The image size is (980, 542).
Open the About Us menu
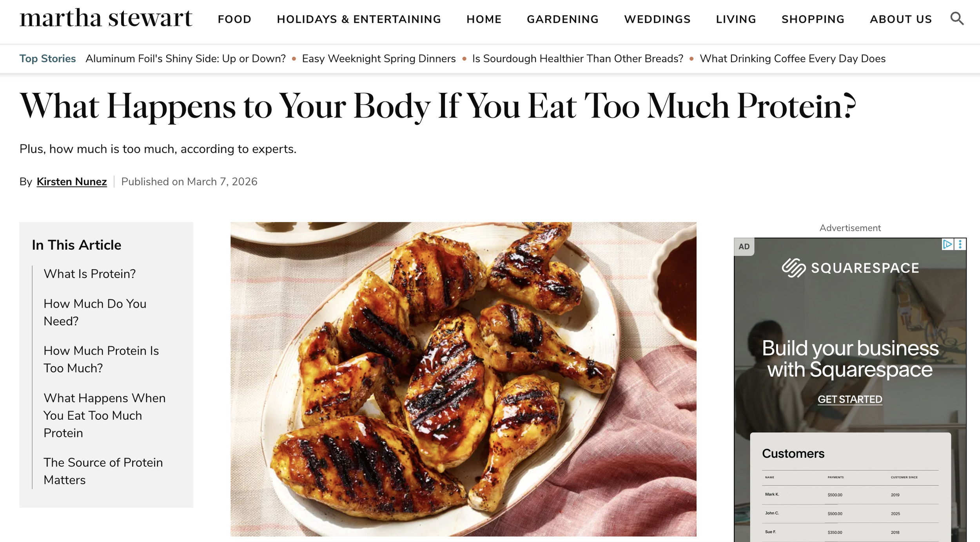[901, 19]
